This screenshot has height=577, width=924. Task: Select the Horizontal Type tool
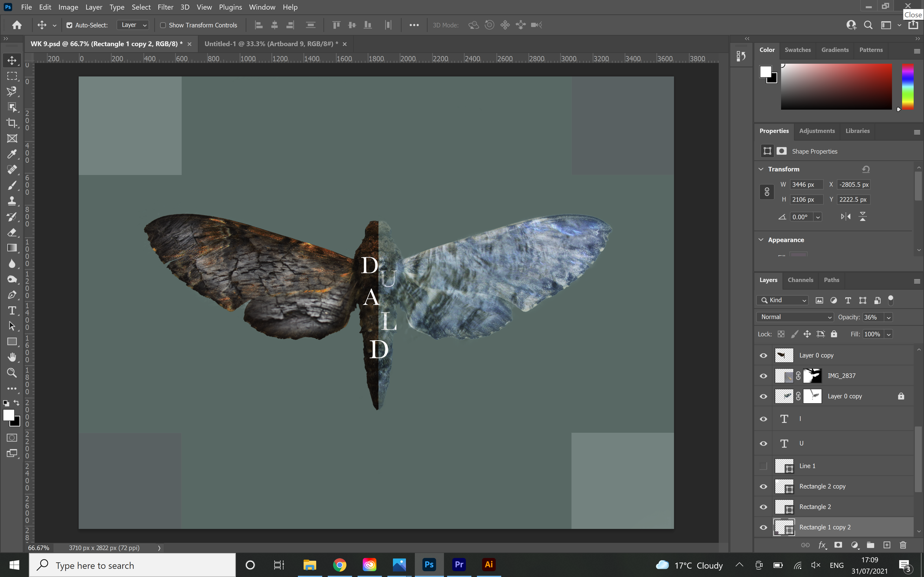pyautogui.click(x=12, y=311)
